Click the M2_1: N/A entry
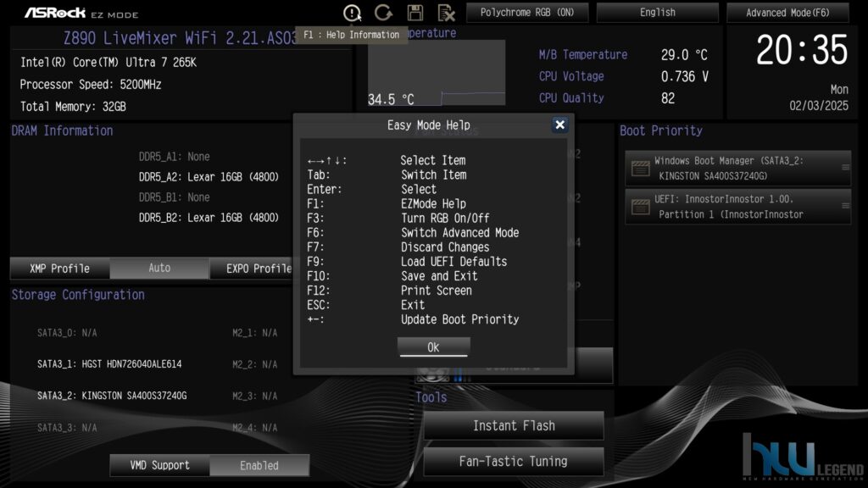Screen dimensions: 868x488 pyautogui.click(x=254, y=332)
